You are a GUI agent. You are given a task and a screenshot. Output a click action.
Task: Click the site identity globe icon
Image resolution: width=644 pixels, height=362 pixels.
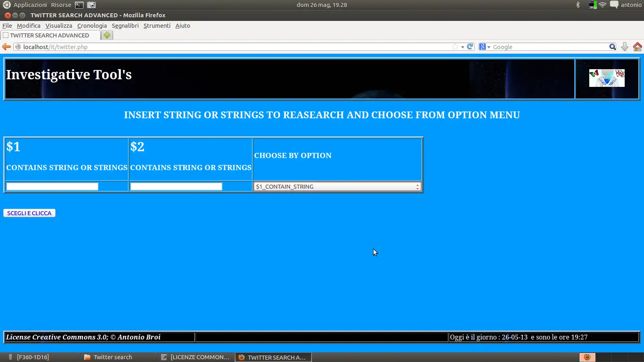pos(18,47)
